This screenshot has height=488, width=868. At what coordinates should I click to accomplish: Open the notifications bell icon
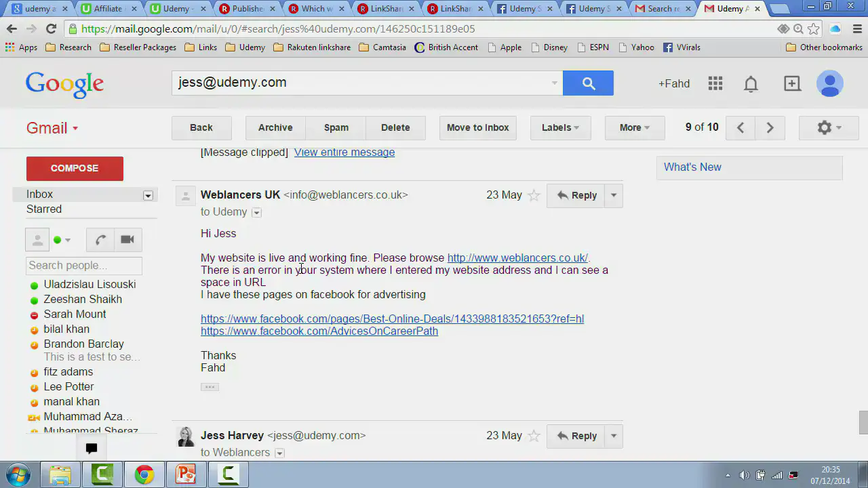point(751,83)
